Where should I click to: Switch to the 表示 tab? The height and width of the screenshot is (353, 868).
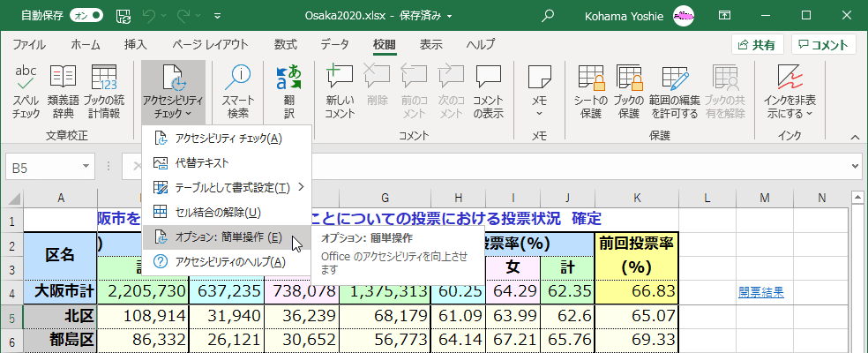430,45
